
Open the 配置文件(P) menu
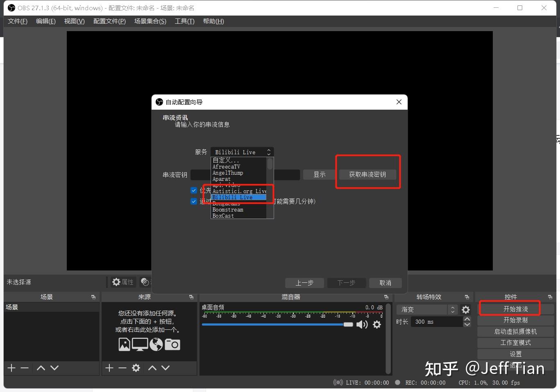[109, 21]
